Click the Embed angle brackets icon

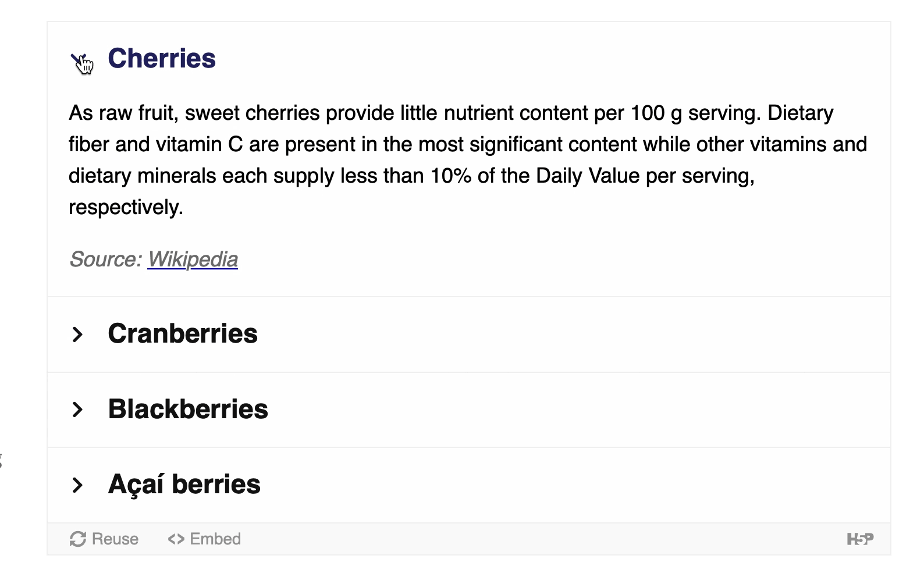(x=176, y=539)
